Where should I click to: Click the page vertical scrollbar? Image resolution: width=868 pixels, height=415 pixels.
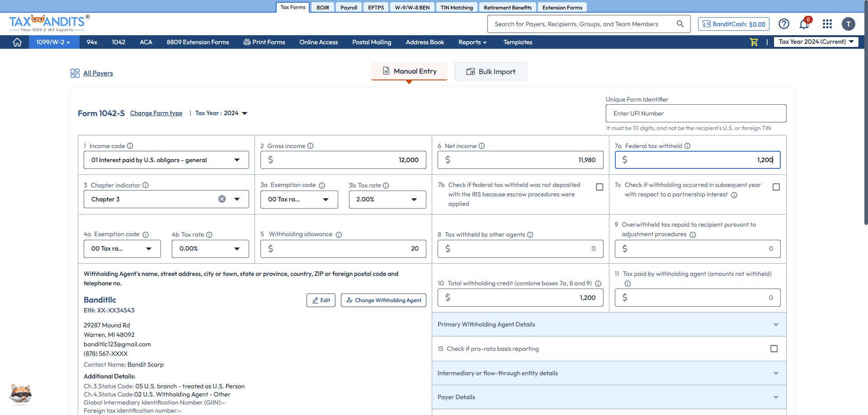865,113
